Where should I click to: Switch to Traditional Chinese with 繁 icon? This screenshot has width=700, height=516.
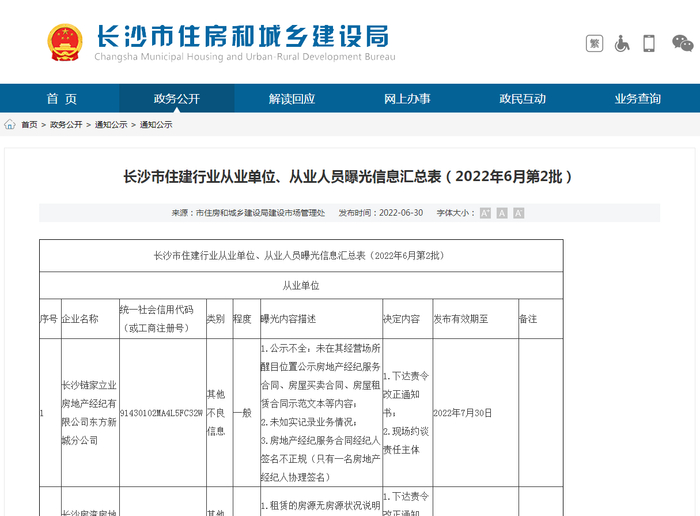tap(594, 44)
